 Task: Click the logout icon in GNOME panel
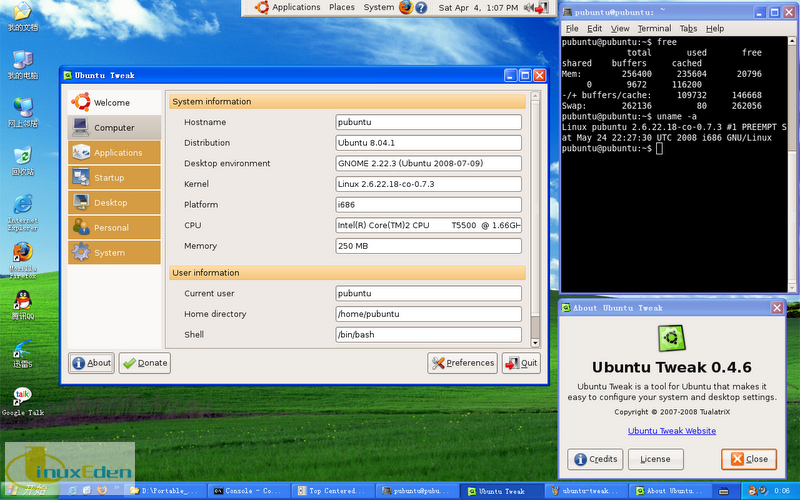[542, 8]
